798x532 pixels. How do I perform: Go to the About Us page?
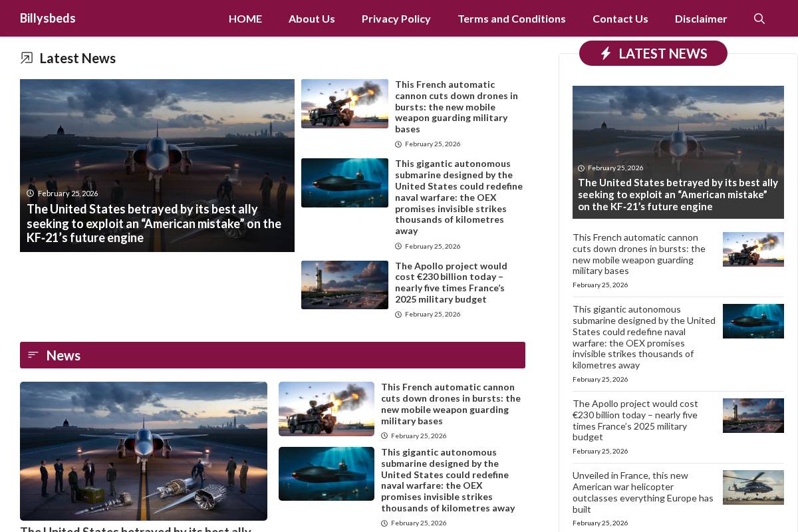tap(312, 19)
